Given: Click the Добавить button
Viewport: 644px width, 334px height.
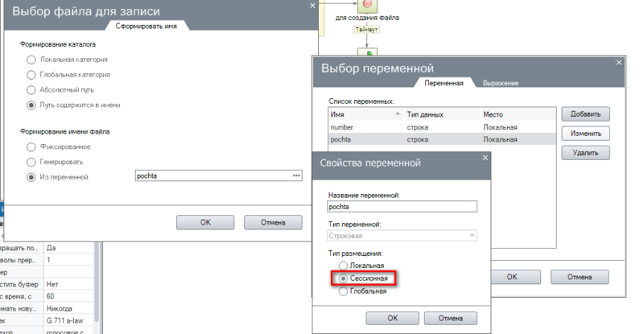Looking at the screenshot, I should [585, 114].
